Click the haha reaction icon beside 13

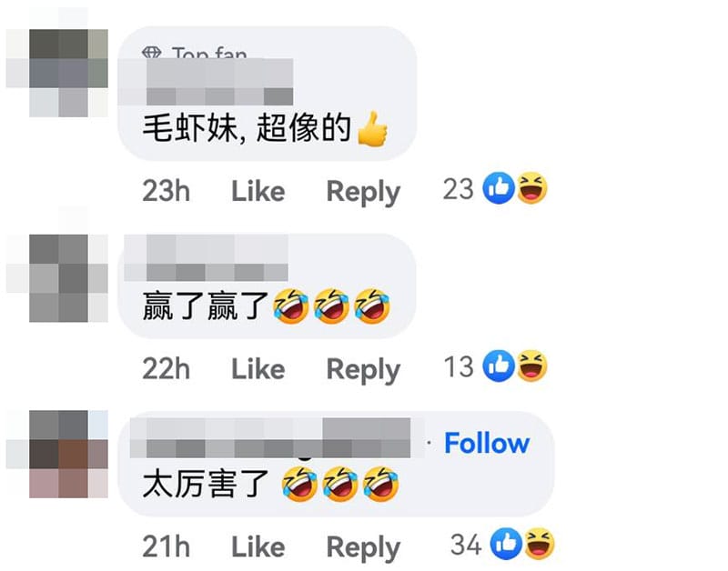[x=531, y=366]
